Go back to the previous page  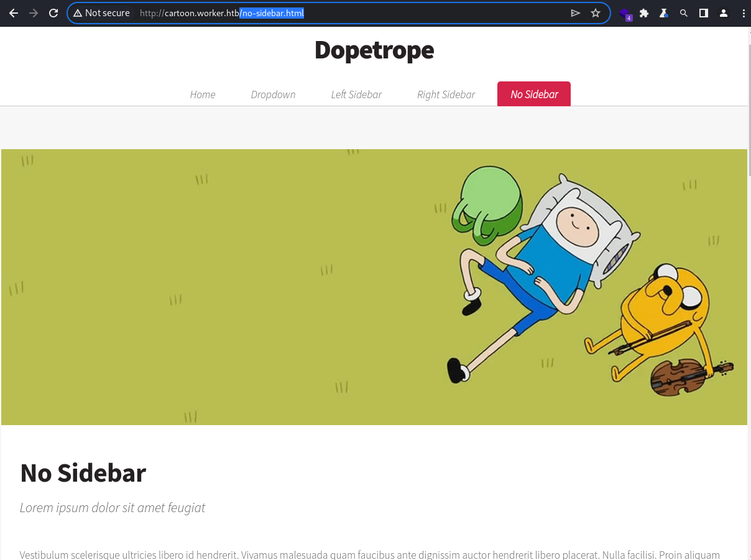(x=14, y=13)
